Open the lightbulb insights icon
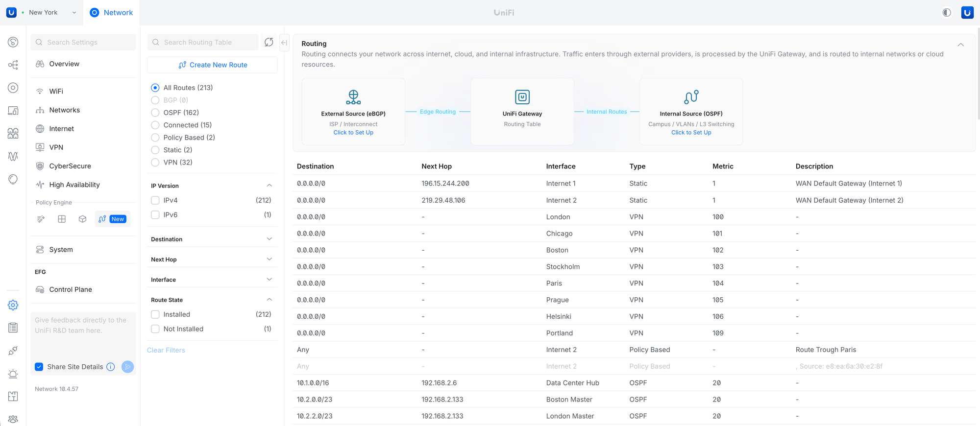Viewport: 980px width, 426px height. coord(13,179)
